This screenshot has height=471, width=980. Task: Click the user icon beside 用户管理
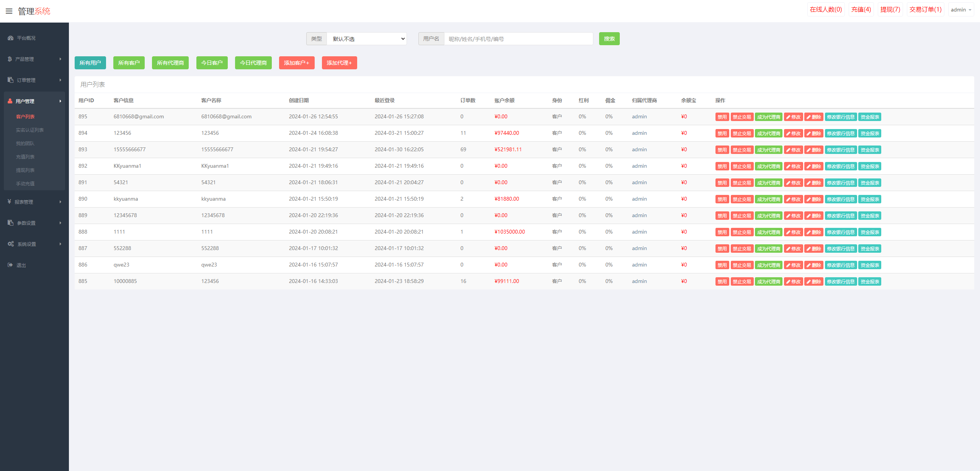10,101
